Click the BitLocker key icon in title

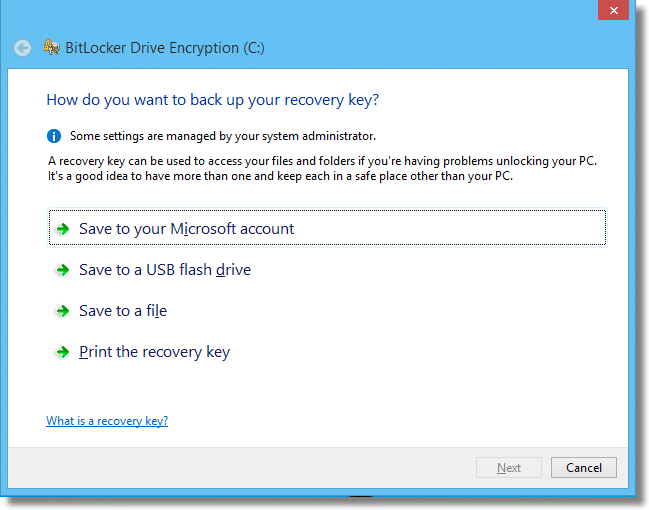point(51,47)
